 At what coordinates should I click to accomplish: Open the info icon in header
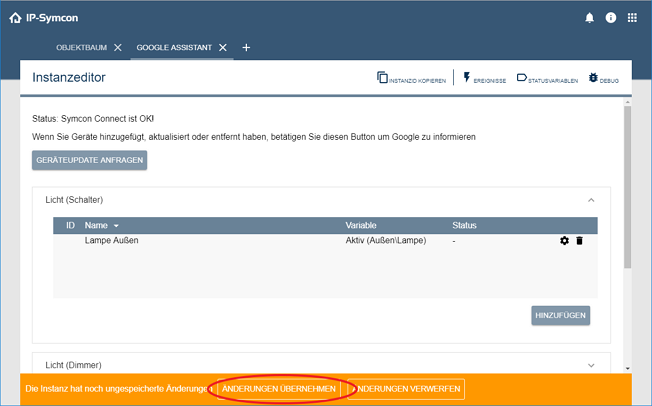610,18
